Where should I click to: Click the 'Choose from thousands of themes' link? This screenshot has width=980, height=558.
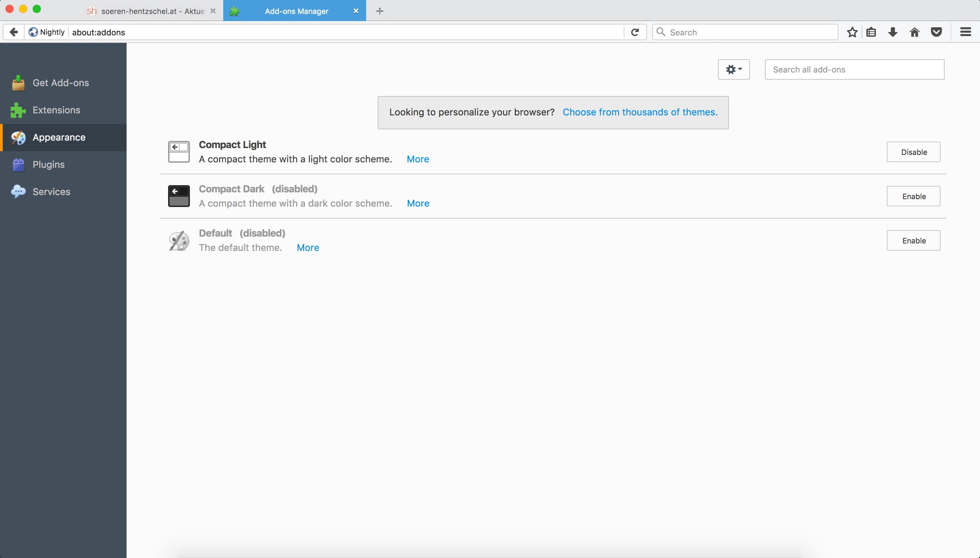point(639,112)
